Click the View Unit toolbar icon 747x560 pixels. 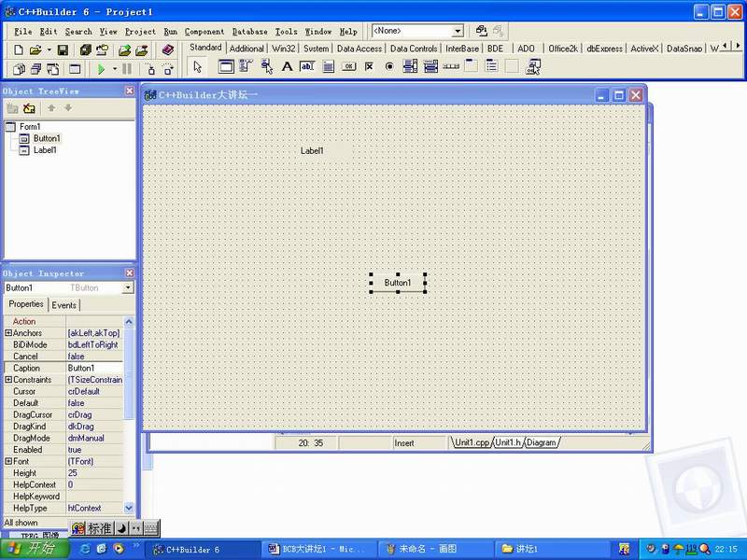19,69
